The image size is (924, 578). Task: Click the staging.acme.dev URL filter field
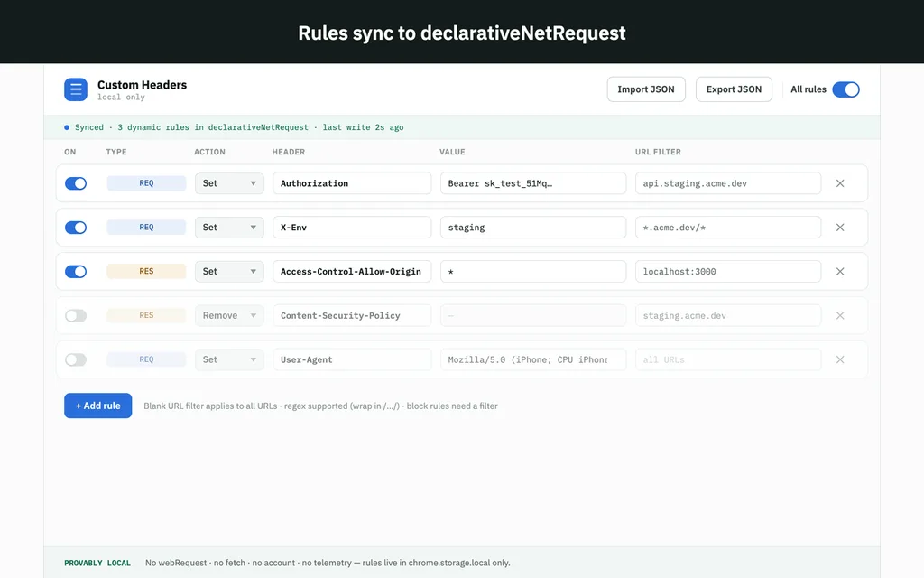coord(728,315)
